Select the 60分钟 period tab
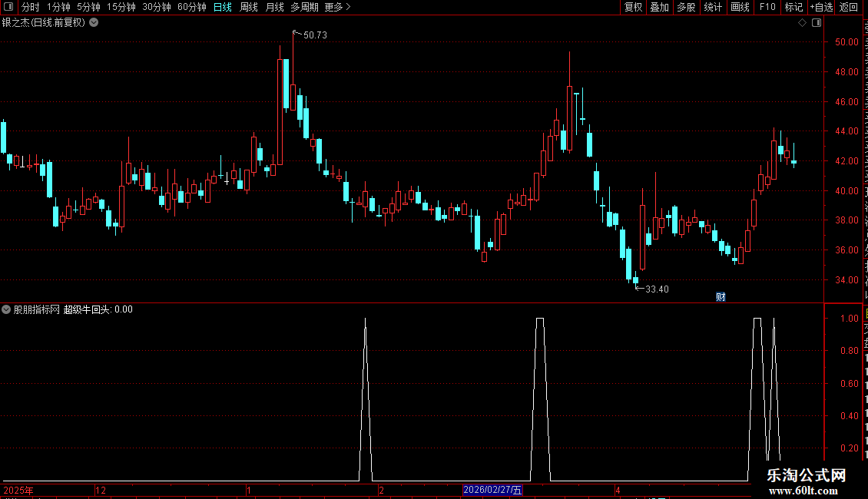 [191, 7]
